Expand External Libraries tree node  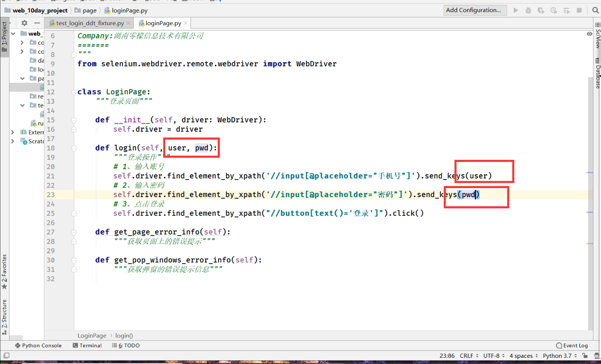(13, 132)
